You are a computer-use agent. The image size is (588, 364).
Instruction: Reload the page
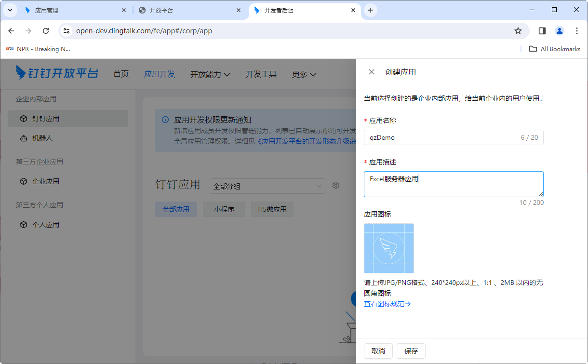click(x=46, y=31)
